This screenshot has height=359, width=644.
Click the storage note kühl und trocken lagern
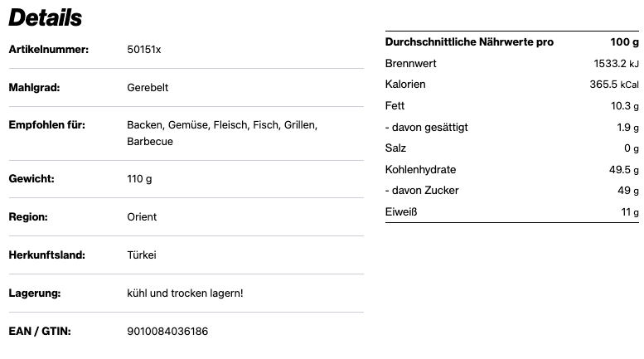[185, 294]
